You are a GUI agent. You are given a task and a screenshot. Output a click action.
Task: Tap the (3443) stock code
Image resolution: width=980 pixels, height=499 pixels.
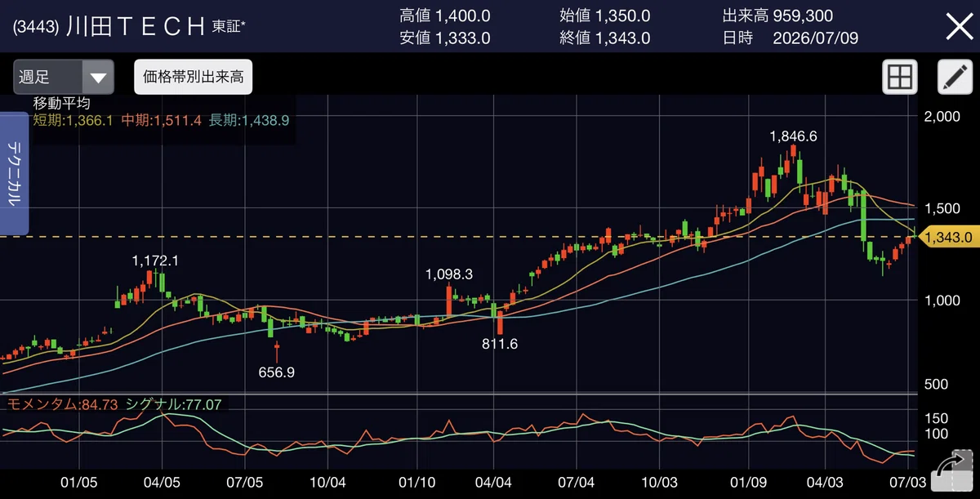[x=36, y=26]
